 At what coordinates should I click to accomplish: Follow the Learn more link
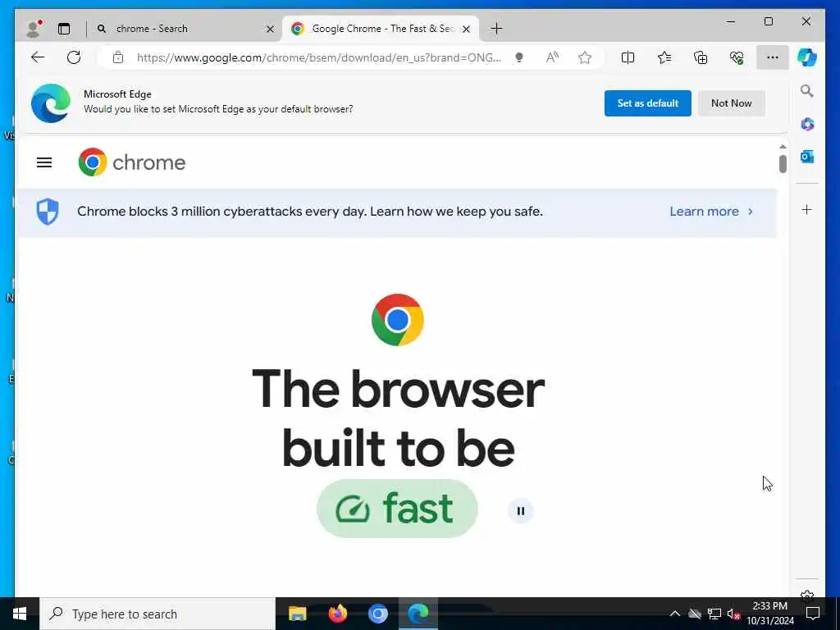pos(711,212)
